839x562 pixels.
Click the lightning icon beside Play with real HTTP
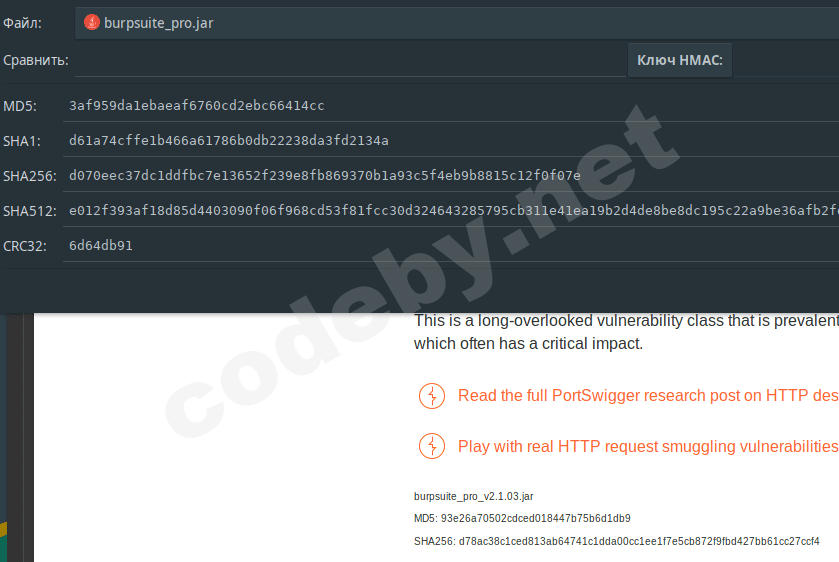tap(432, 446)
